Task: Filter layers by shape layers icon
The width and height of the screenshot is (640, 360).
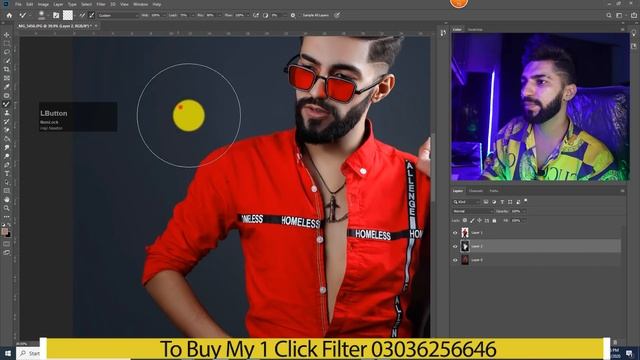Action: 510,202
